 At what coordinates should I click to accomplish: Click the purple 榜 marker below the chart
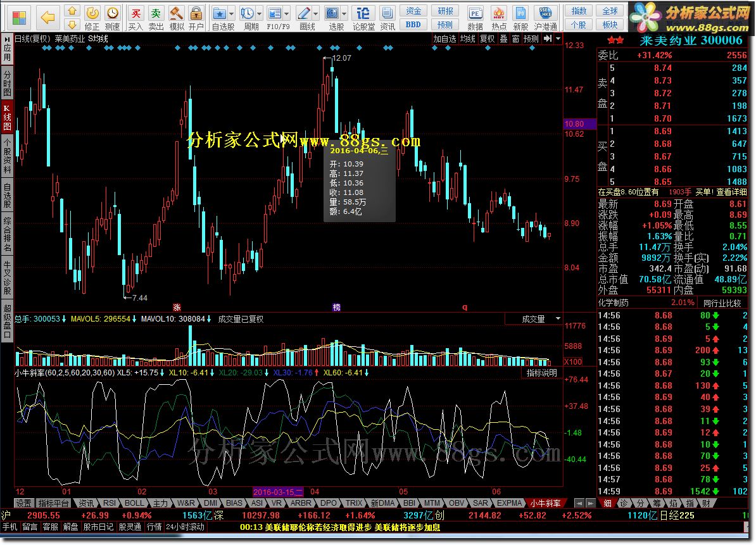point(337,307)
